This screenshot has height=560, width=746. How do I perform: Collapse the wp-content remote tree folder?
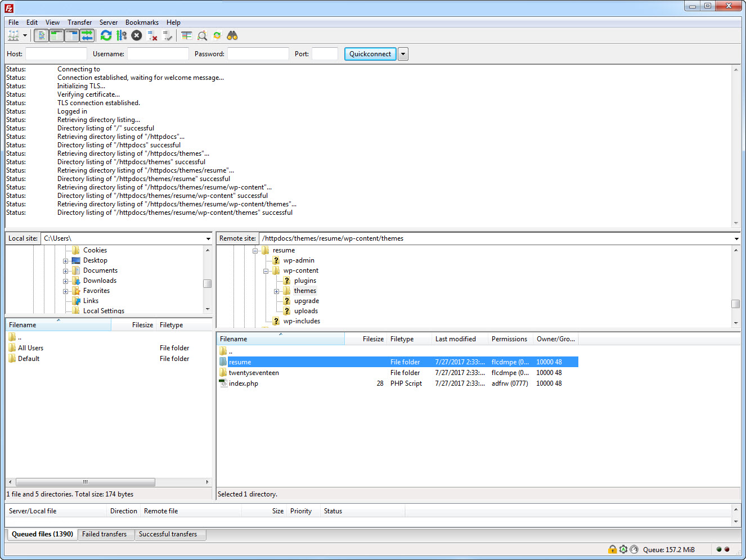pos(266,271)
